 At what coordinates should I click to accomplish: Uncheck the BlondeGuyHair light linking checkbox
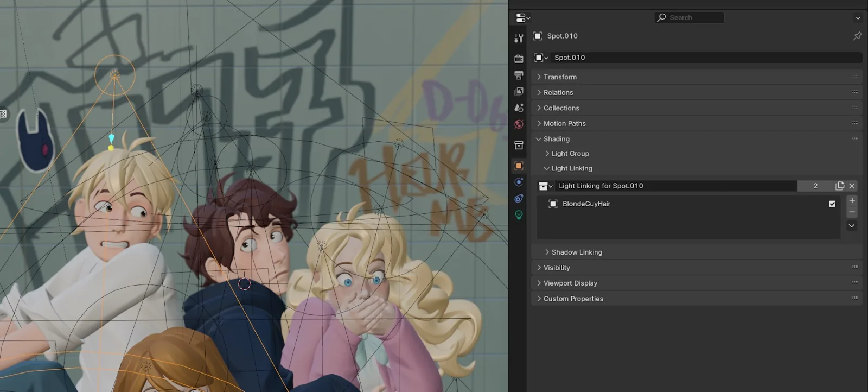[x=832, y=204]
